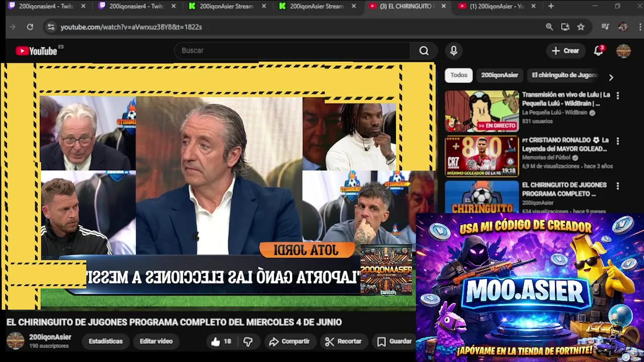
Task: Open El Chiringuito suggested video thumbnail
Action: pyautogui.click(x=481, y=197)
